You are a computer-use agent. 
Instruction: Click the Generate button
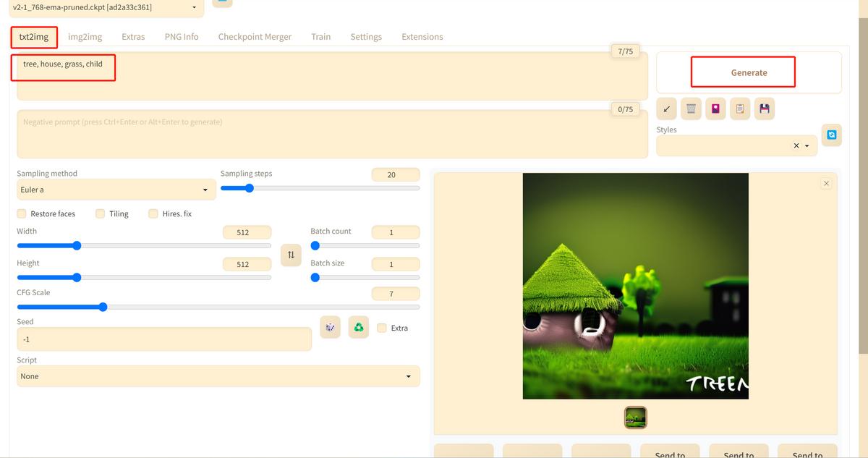(x=749, y=72)
